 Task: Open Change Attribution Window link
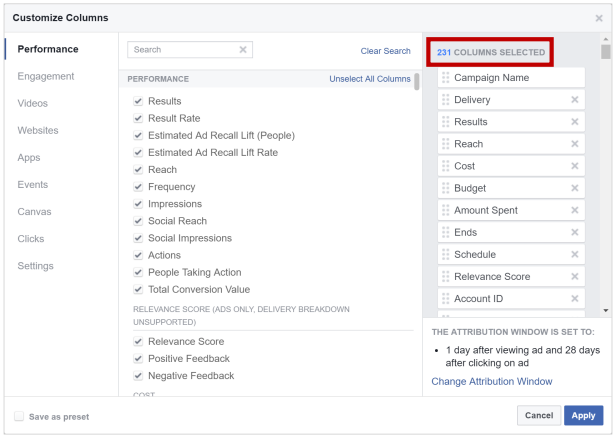tap(491, 381)
